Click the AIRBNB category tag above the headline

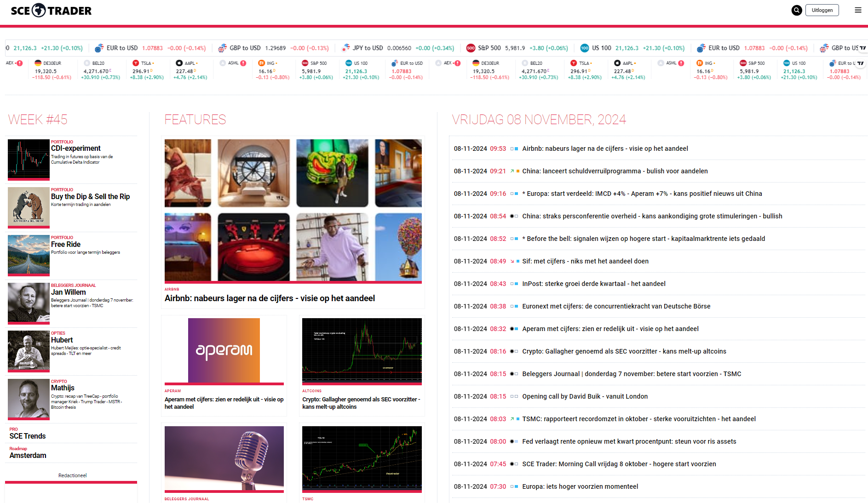[172, 289]
